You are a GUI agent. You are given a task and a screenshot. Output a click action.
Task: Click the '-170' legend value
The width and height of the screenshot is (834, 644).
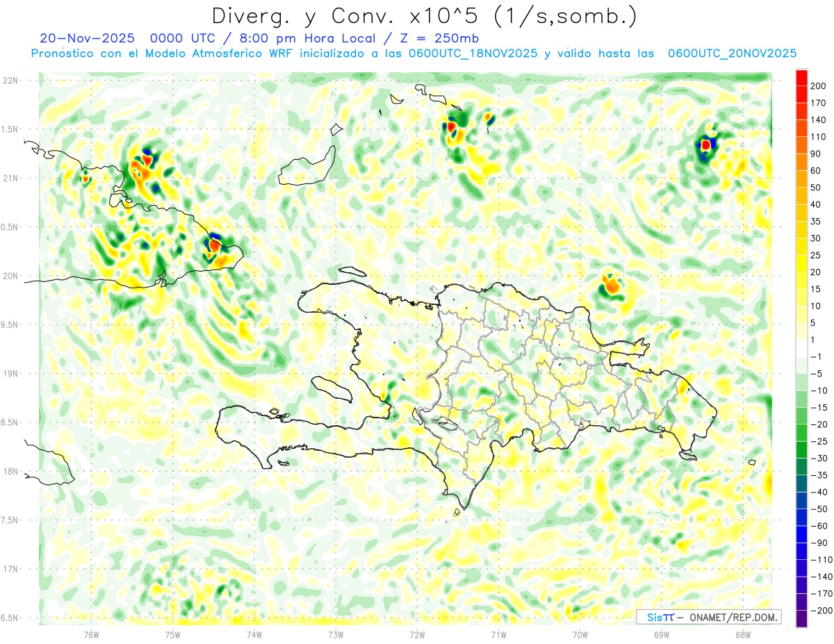tap(822, 594)
